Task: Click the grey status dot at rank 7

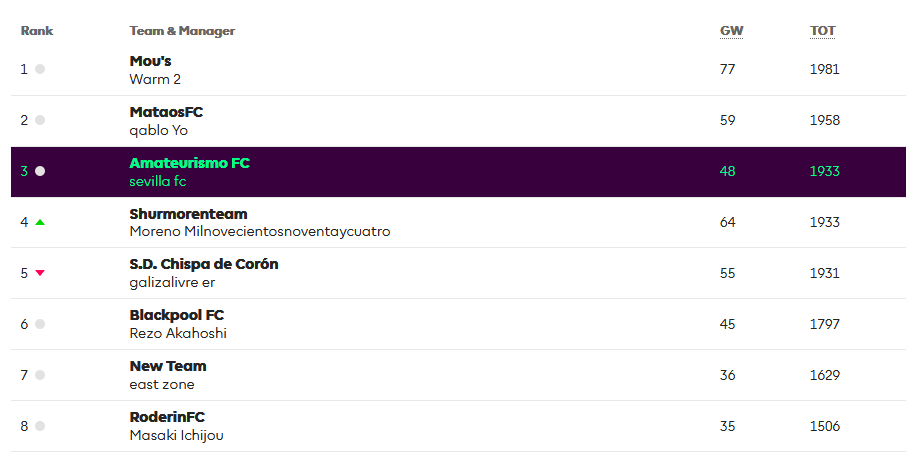Action: 40,375
